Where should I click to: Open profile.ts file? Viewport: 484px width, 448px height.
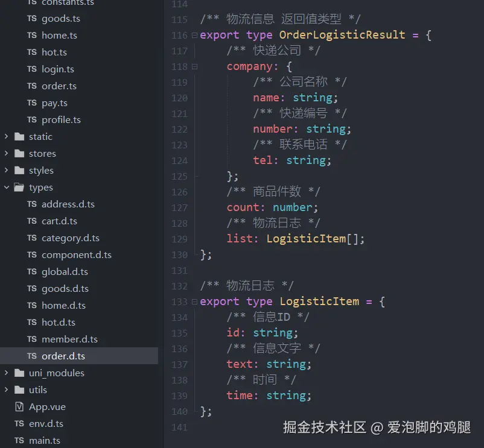(61, 119)
